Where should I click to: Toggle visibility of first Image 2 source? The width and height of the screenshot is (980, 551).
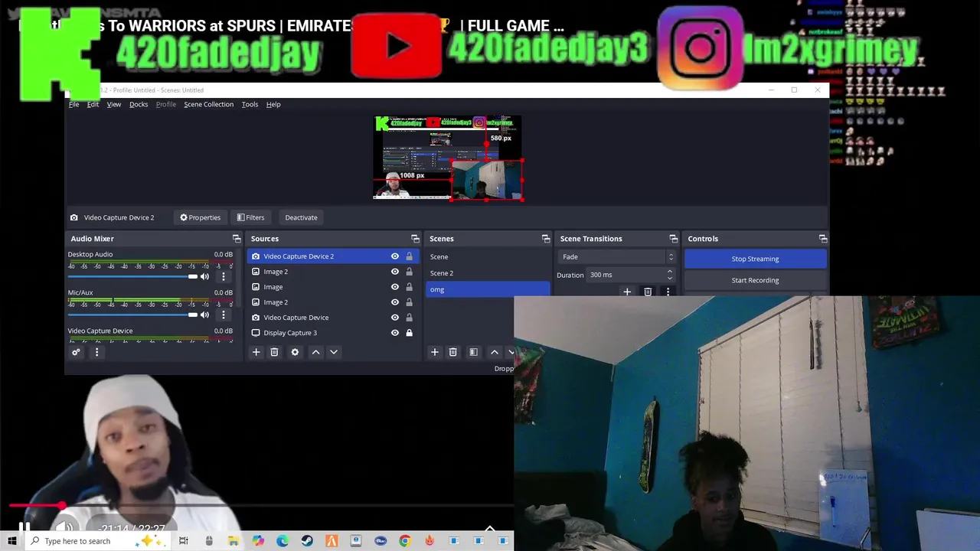coord(395,272)
